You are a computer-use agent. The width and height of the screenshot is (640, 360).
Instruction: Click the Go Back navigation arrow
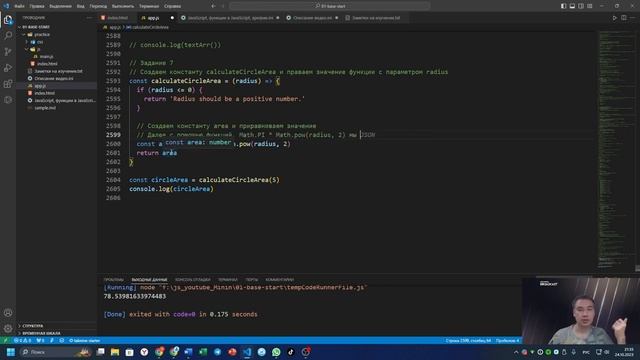point(213,6)
